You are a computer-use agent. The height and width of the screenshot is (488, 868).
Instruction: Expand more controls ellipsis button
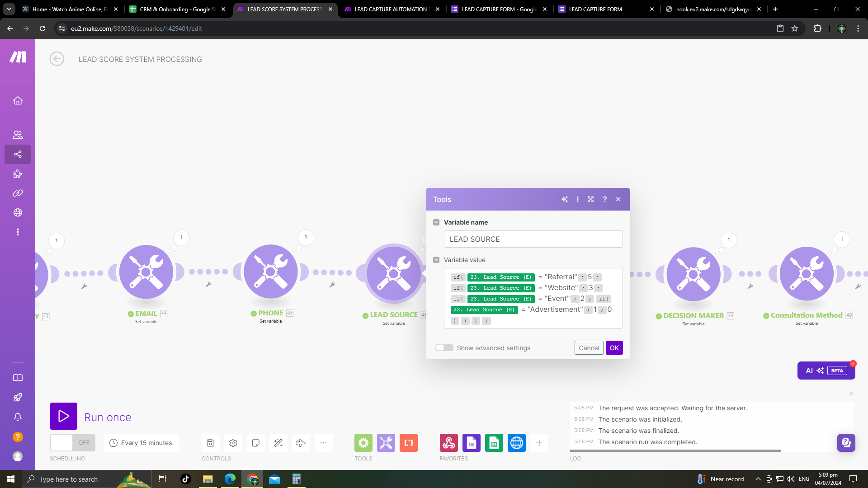pyautogui.click(x=323, y=443)
